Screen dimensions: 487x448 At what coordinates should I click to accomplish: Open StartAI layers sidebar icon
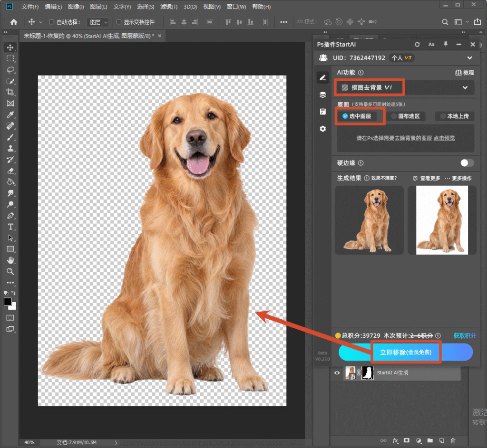(x=323, y=95)
